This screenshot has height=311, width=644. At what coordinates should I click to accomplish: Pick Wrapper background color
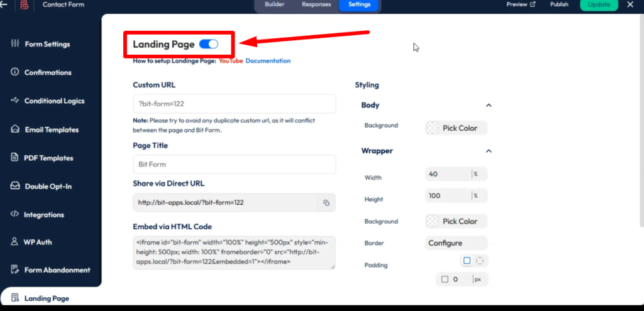[457, 221]
